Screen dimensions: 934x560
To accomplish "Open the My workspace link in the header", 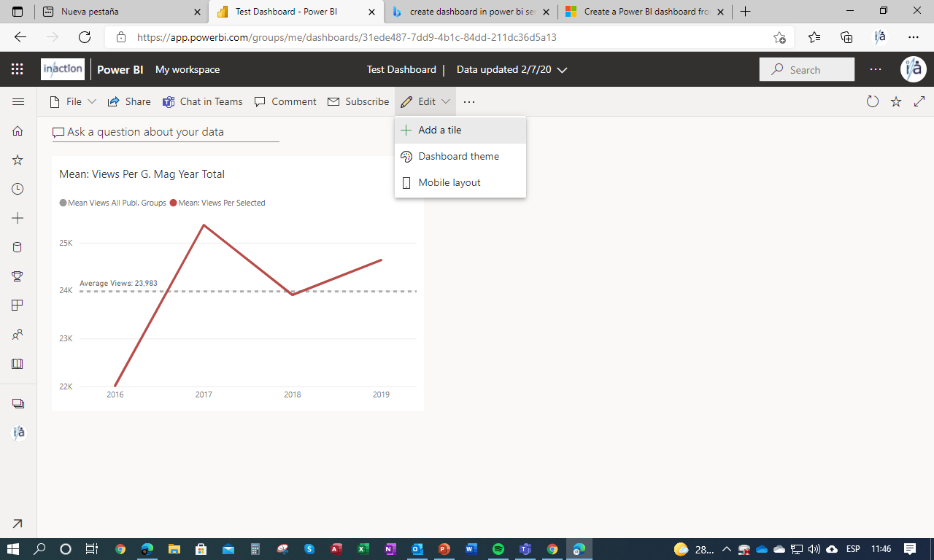I will [188, 69].
